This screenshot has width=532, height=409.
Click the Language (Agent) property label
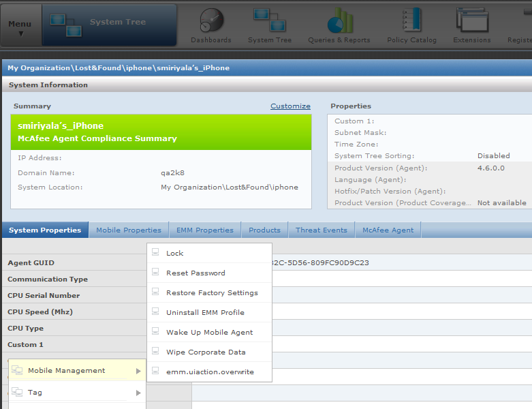[370, 179]
